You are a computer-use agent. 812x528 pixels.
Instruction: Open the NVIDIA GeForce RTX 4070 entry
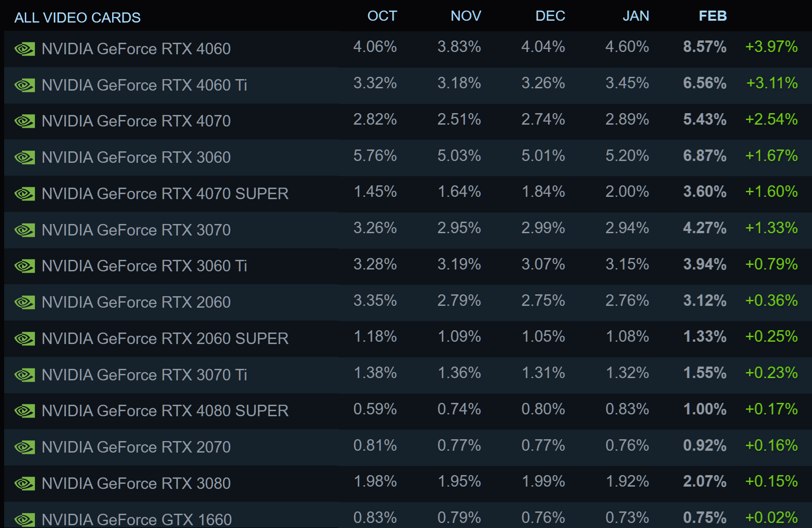(x=136, y=121)
